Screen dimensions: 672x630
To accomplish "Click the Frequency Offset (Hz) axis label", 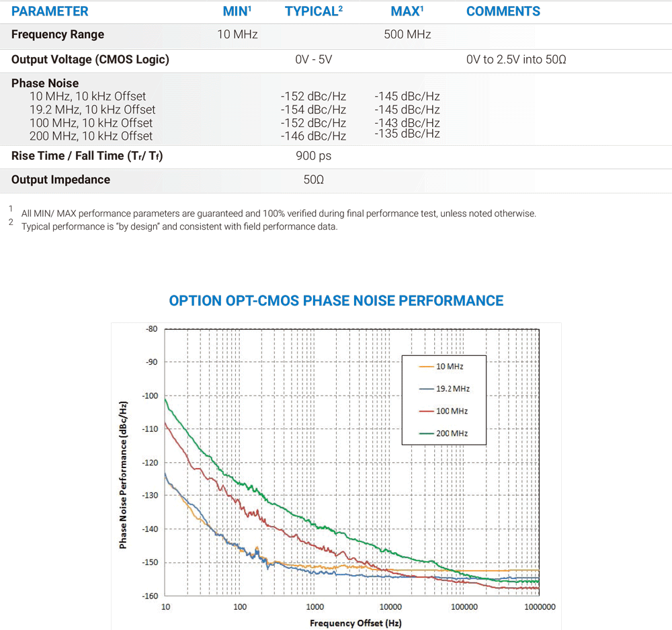I will [x=355, y=623].
